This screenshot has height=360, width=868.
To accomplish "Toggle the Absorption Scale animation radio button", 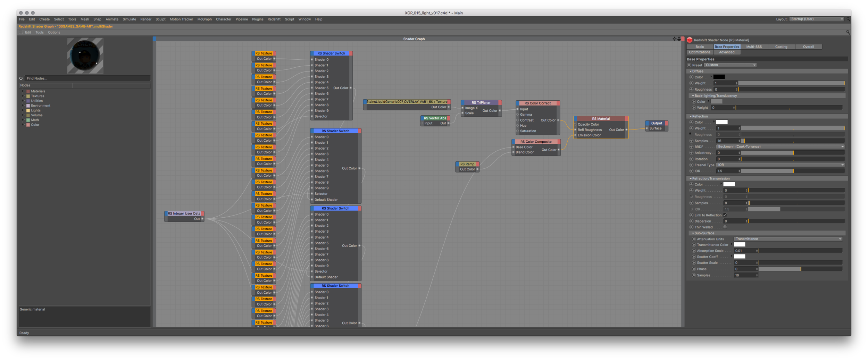I will click(x=694, y=251).
